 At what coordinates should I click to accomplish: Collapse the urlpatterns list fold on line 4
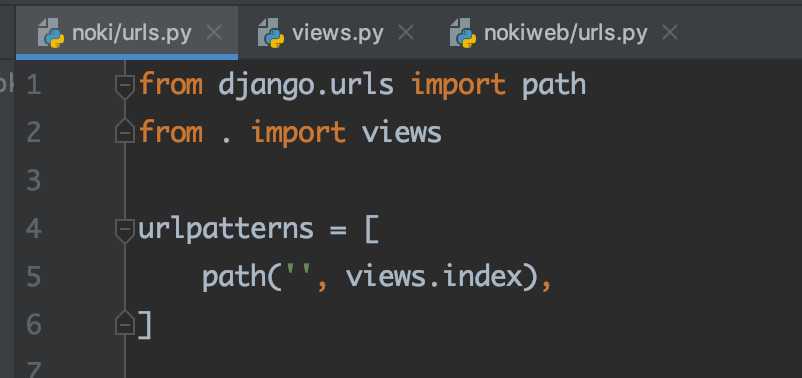125,230
